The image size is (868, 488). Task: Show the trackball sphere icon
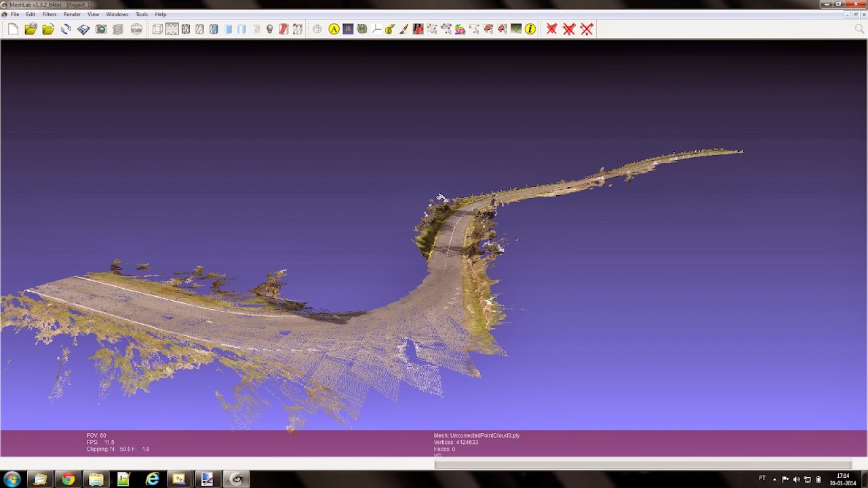click(x=317, y=29)
